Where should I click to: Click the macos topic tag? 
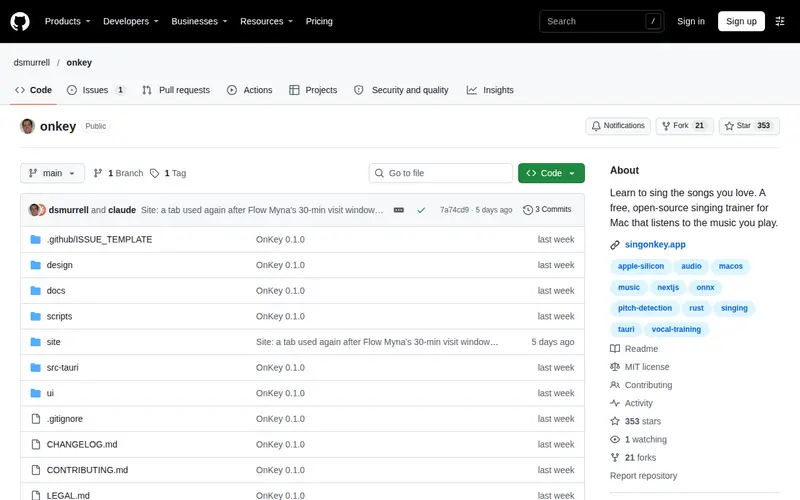pyautogui.click(x=731, y=266)
